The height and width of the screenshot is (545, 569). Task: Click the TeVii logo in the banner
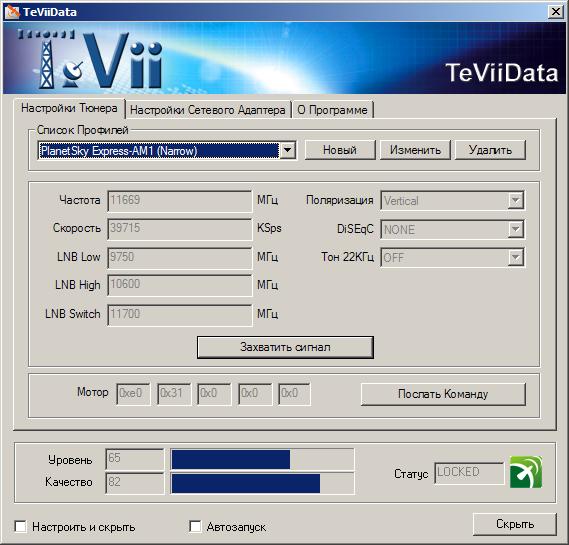pos(91,60)
